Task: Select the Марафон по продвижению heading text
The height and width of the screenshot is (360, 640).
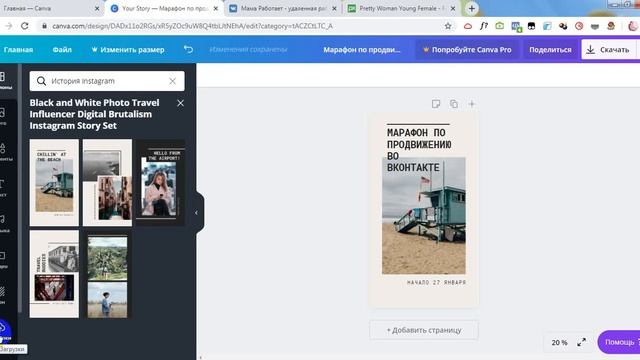Action: tap(419, 150)
